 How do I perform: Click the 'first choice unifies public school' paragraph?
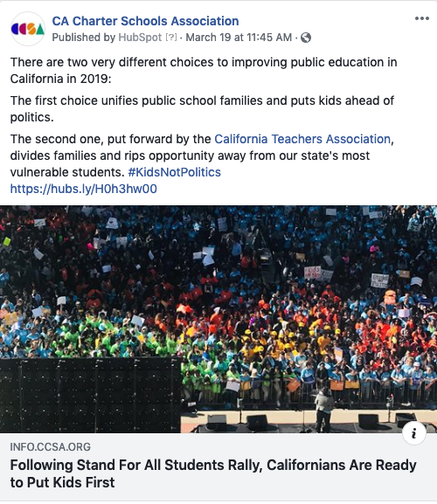click(202, 109)
